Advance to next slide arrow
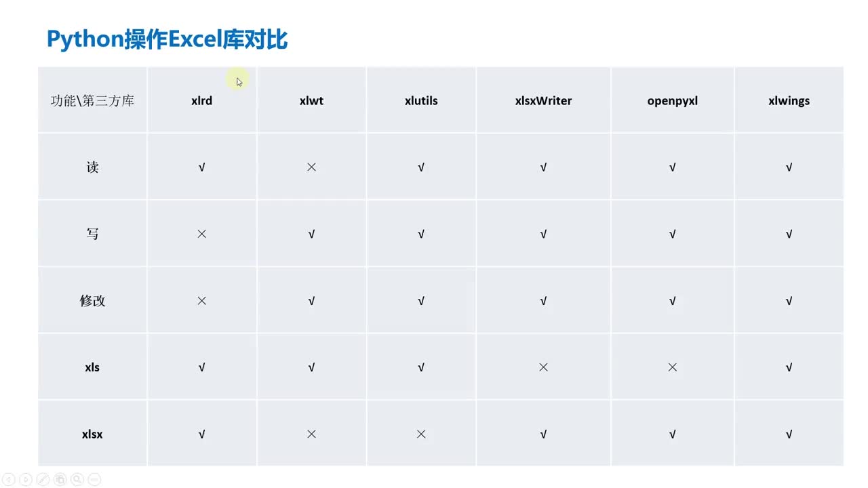Screen dimensions: 868x488 coord(26,480)
